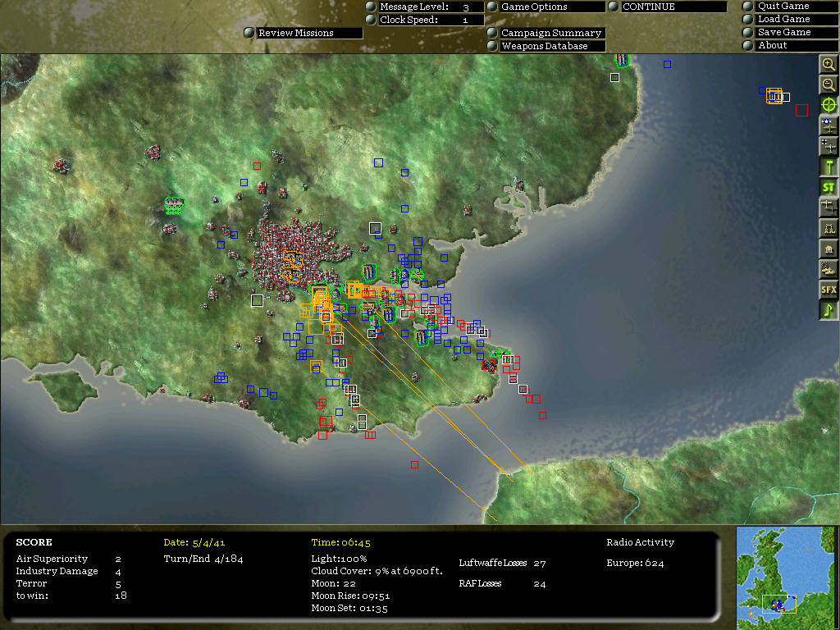840x630 pixels.
Task: Toggle music with the green note icon
Action: coord(829,310)
